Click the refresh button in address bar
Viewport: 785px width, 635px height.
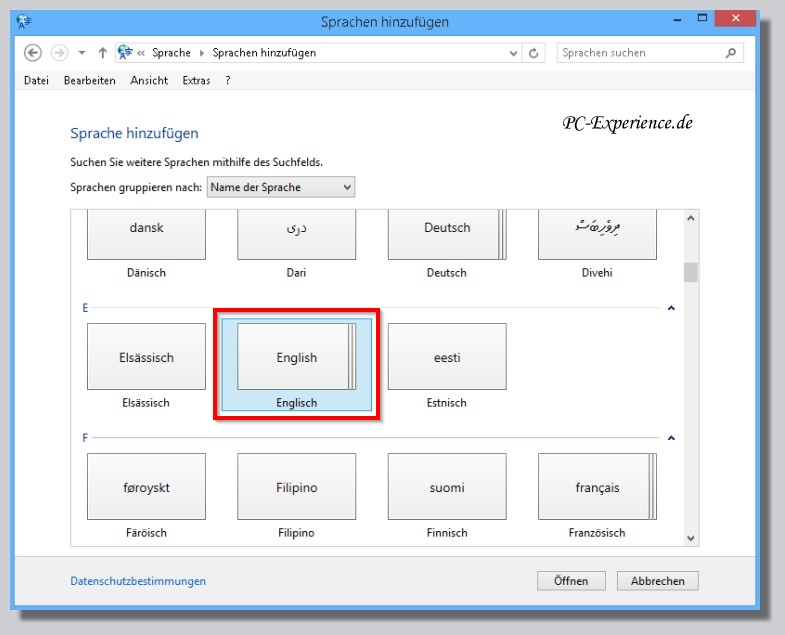click(x=534, y=53)
